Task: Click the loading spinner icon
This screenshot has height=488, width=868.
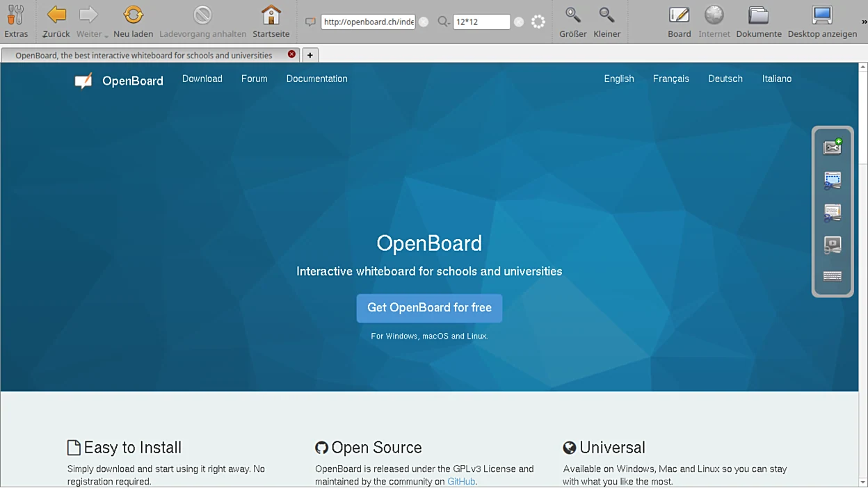Action: [538, 22]
